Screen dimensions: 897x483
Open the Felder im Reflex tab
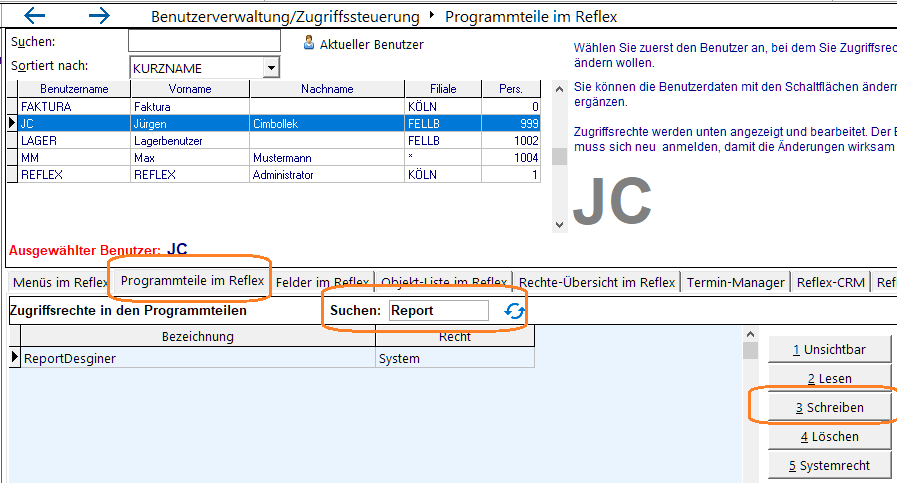tap(323, 282)
